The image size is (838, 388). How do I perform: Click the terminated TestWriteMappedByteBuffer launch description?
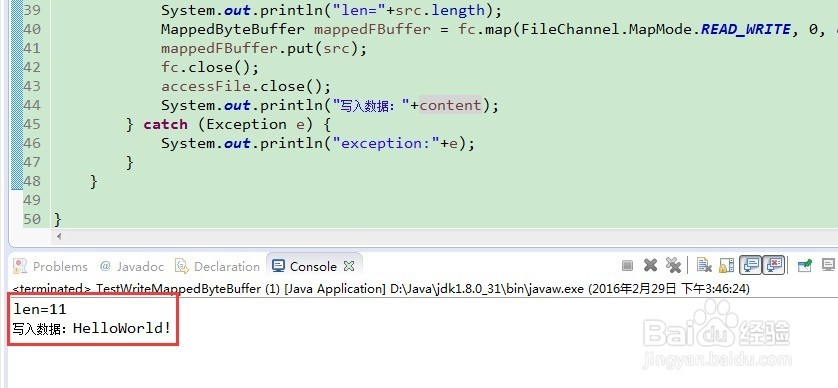pyautogui.click(x=381, y=289)
